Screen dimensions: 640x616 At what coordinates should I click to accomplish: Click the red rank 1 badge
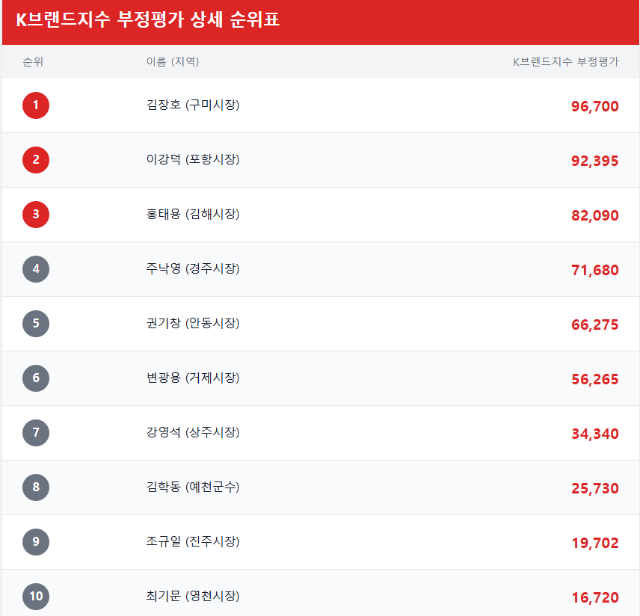click(x=36, y=105)
